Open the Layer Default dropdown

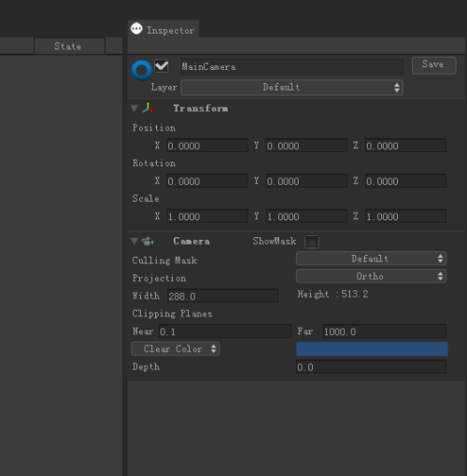coord(292,88)
